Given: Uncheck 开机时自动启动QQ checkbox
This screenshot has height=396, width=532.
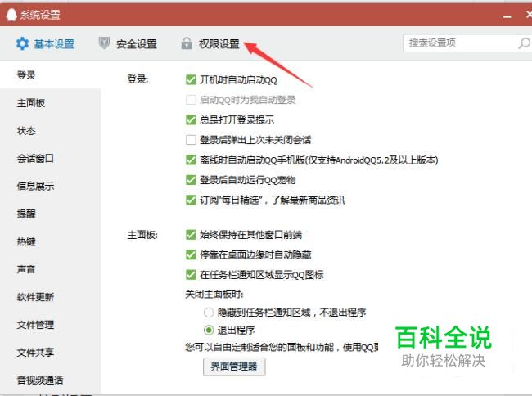Looking at the screenshot, I should pyautogui.click(x=191, y=80).
